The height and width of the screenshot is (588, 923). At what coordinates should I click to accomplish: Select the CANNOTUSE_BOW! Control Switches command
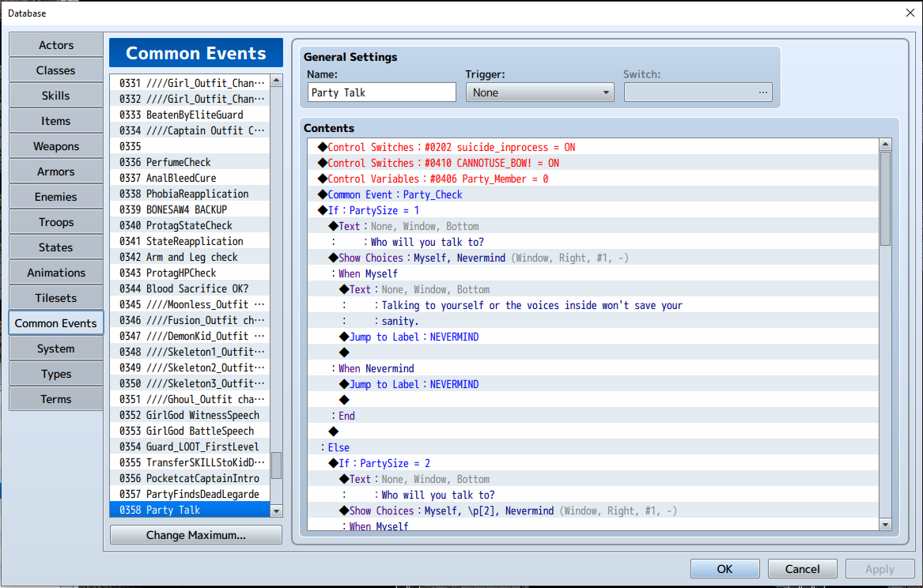(x=593, y=164)
